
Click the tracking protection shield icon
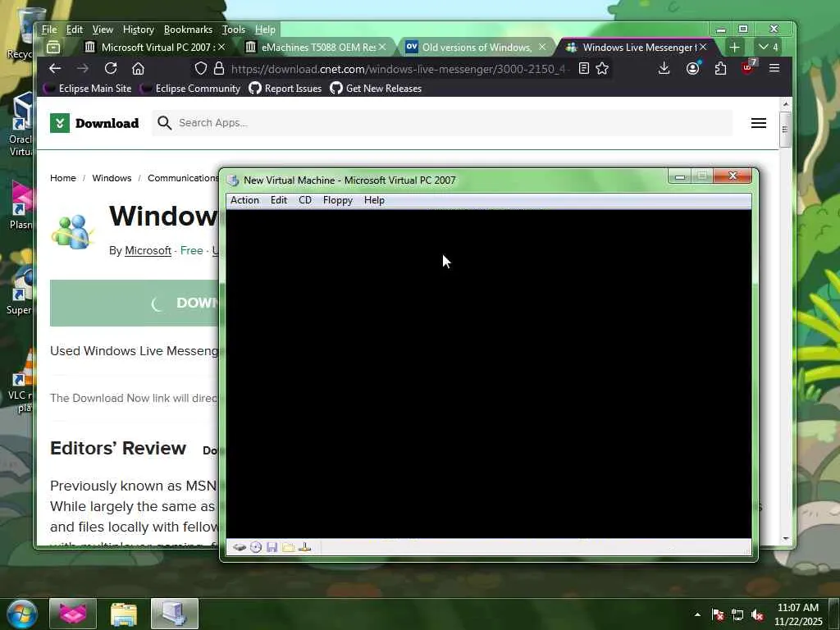pos(200,68)
